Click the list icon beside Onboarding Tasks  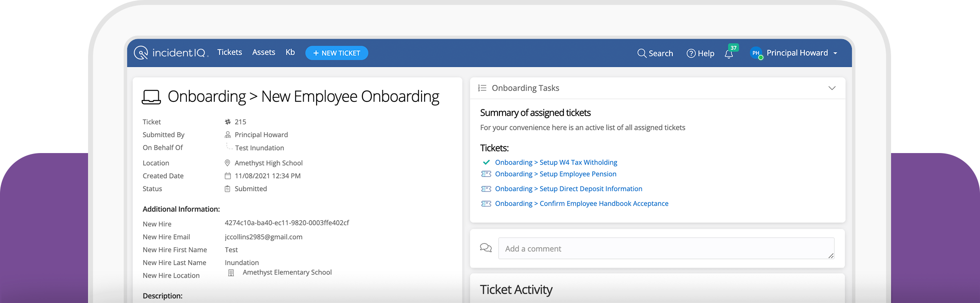click(482, 88)
